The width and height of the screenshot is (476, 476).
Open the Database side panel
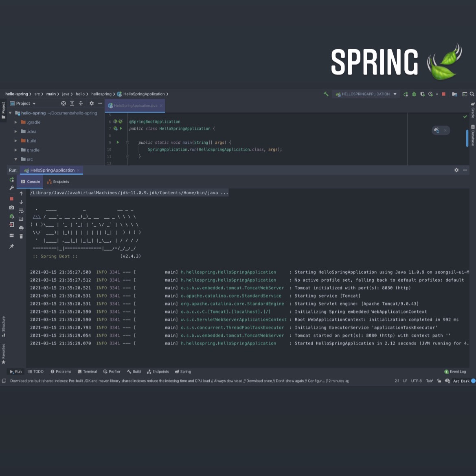click(x=473, y=135)
